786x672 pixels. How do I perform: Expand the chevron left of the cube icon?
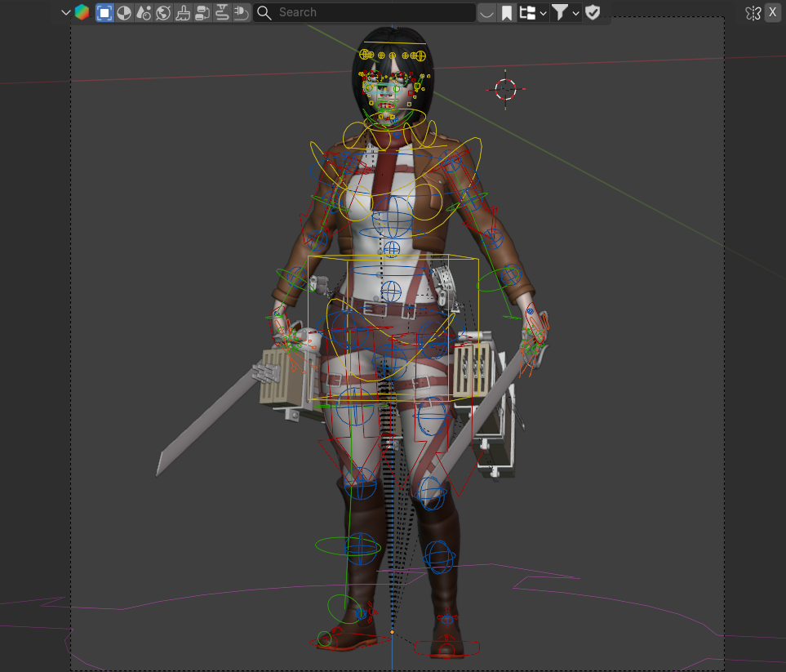pos(66,12)
